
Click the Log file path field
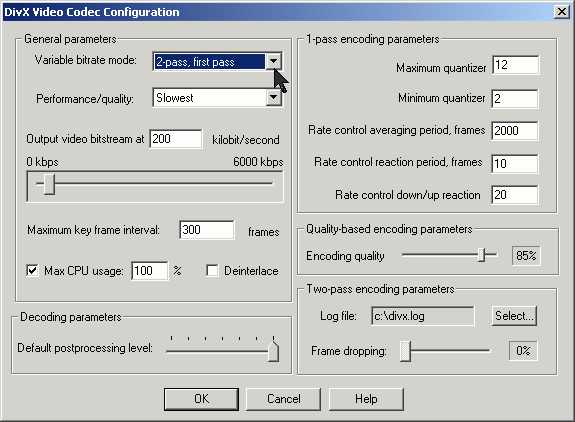pos(422,316)
